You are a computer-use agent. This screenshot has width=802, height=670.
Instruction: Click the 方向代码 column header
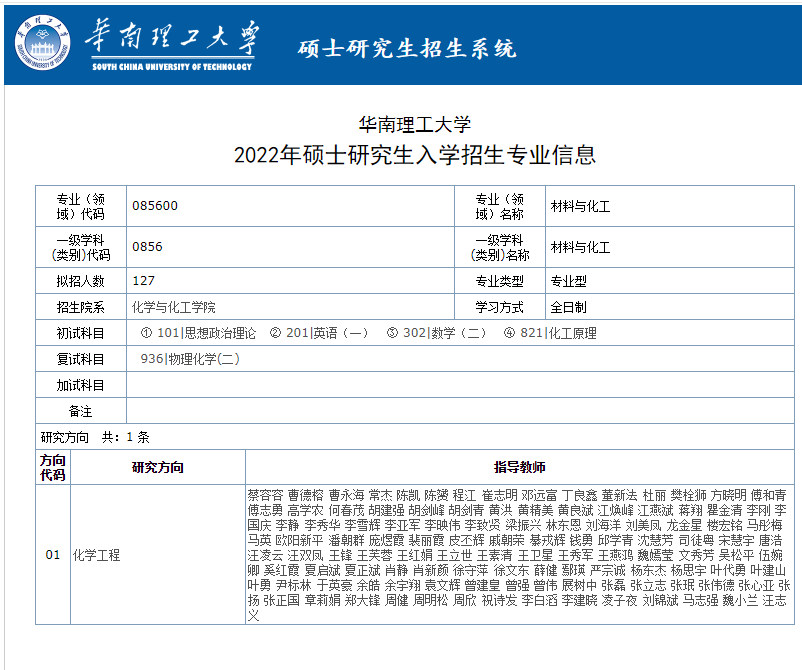(53, 467)
